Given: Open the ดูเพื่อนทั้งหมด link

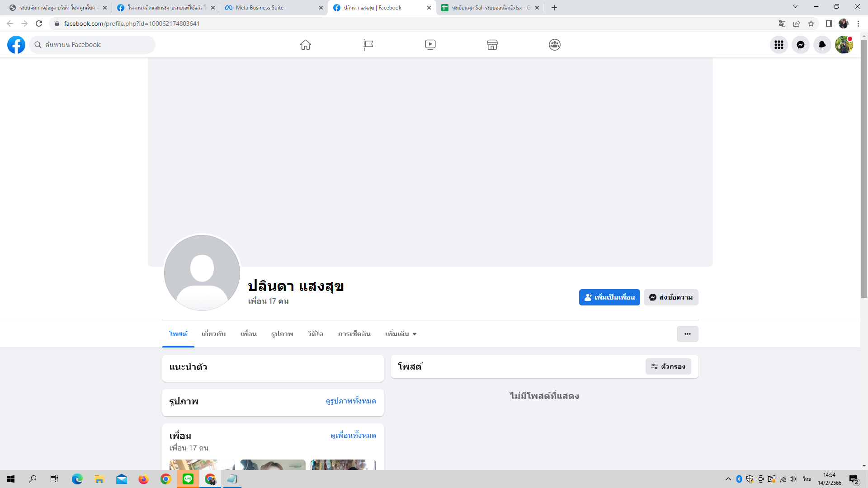Looking at the screenshot, I should (x=353, y=435).
